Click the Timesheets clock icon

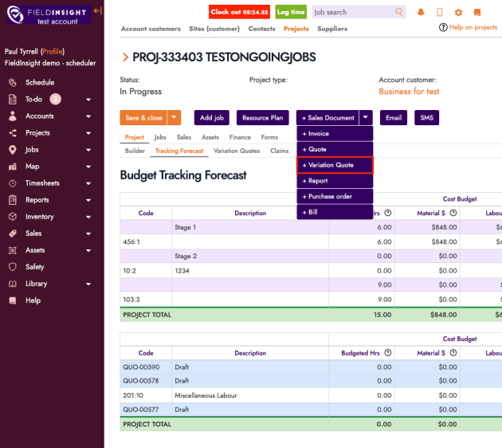[12, 183]
